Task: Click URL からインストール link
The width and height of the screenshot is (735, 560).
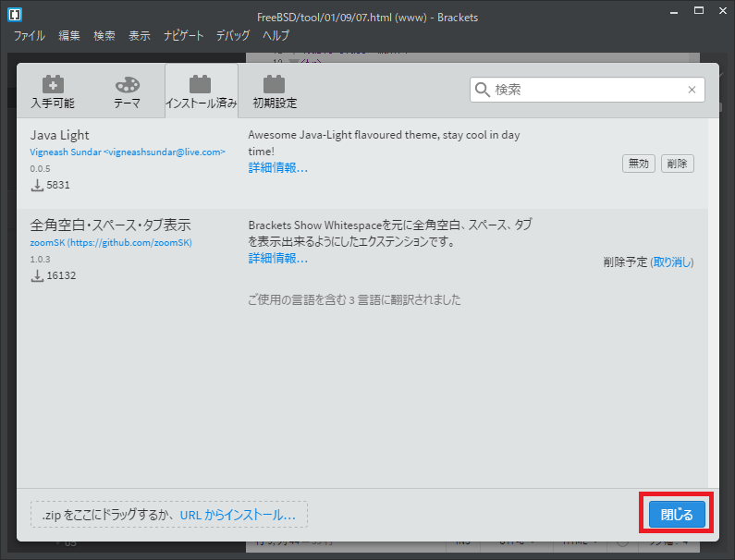Action: 238,515
